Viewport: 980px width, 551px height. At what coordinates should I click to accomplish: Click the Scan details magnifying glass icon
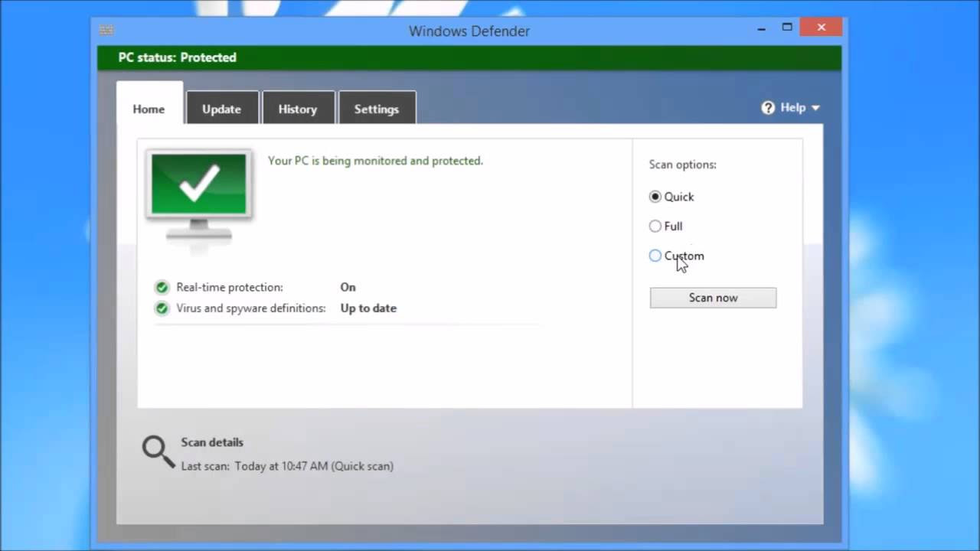(158, 452)
